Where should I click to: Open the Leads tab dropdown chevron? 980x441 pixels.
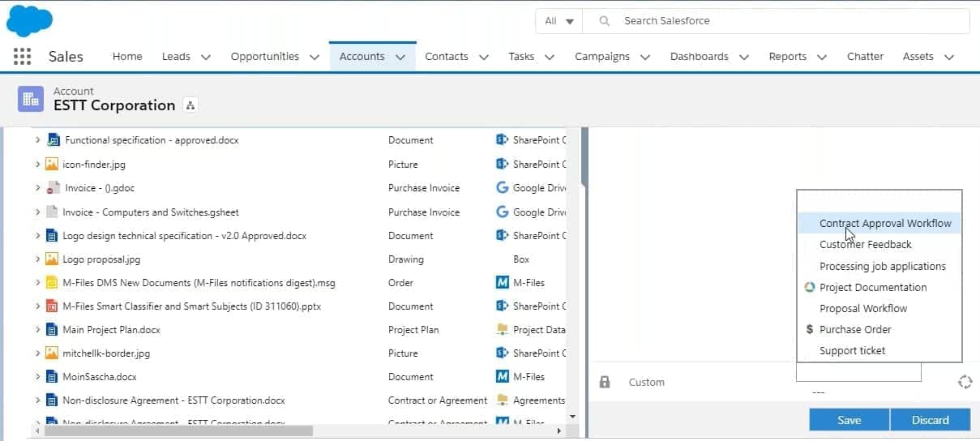pyautogui.click(x=206, y=57)
